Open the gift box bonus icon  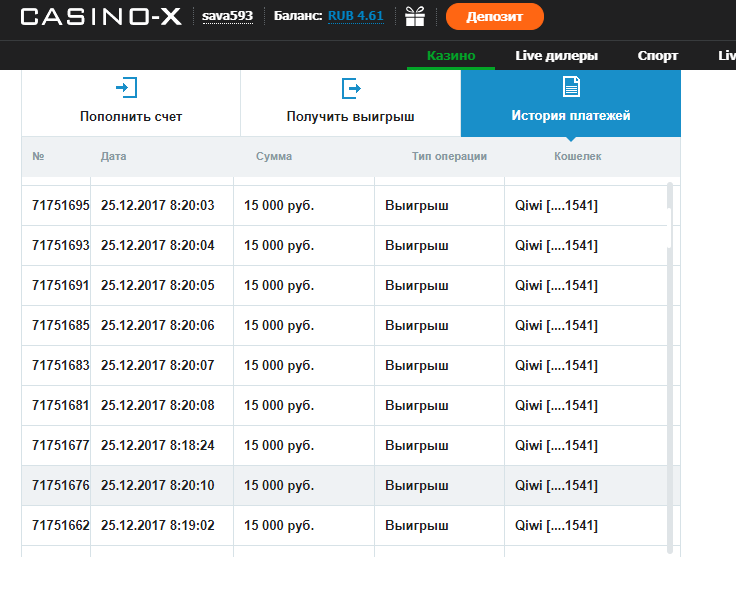tap(415, 16)
